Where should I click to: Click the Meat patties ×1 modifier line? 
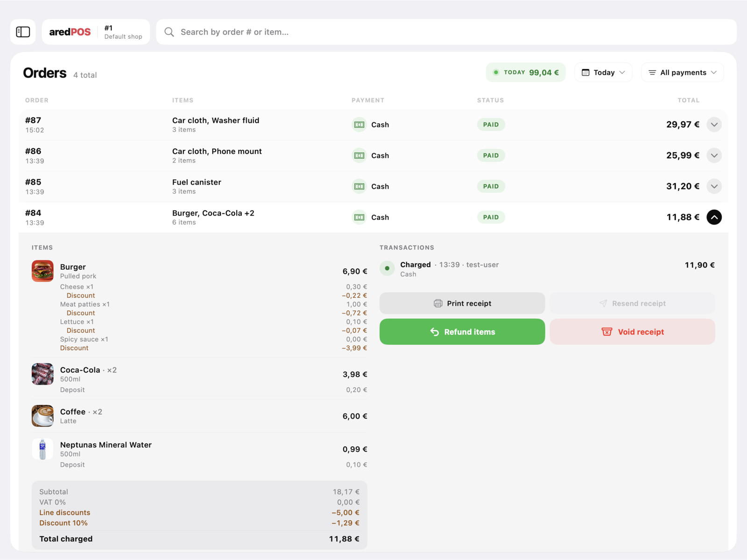(x=213, y=304)
